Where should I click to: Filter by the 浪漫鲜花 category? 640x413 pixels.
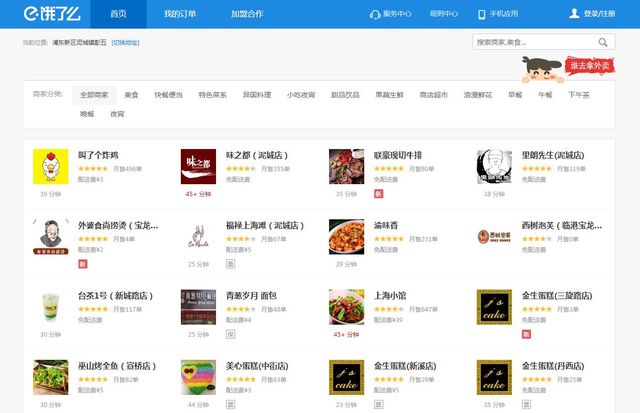[x=478, y=95]
